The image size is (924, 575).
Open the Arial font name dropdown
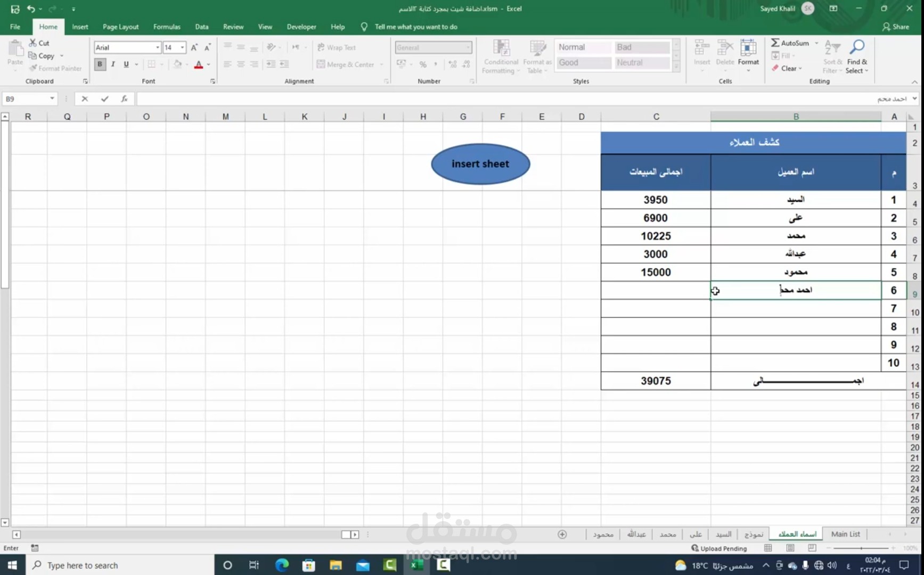pyautogui.click(x=158, y=47)
